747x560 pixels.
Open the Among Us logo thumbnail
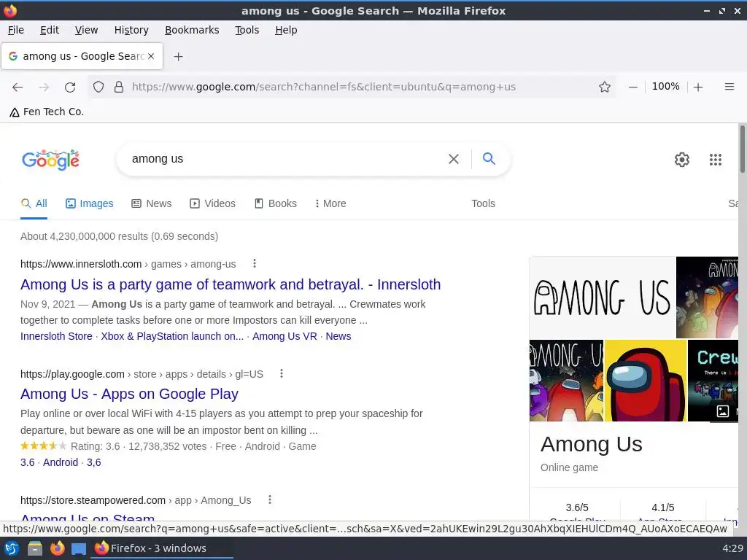(602, 297)
